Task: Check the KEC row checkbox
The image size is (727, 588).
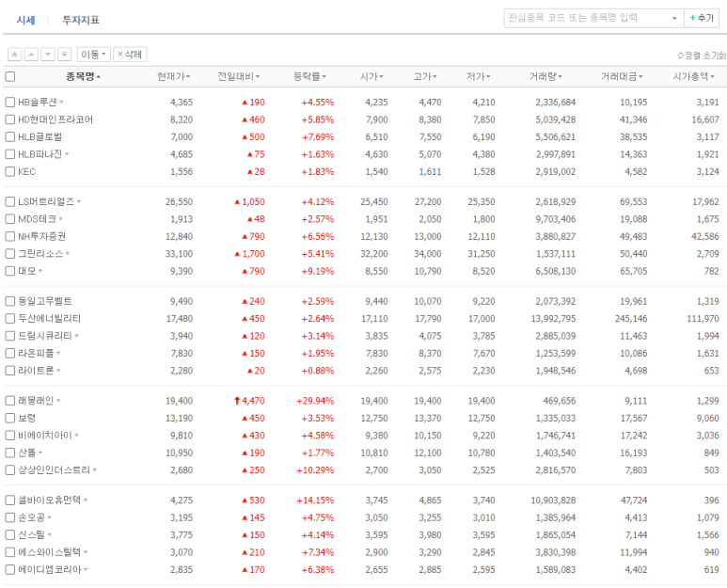Action: pyautogui.click(x=9, y=171)
